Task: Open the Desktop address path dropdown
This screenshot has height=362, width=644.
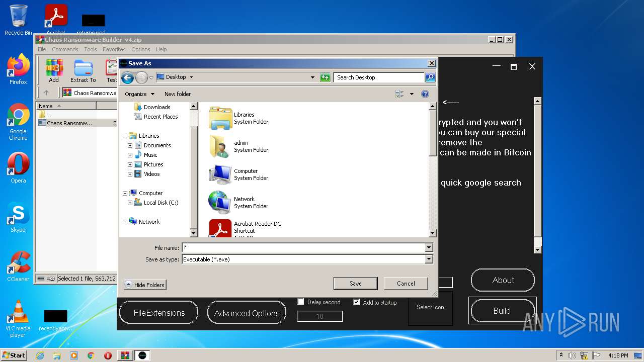Action: click(191, 77)
